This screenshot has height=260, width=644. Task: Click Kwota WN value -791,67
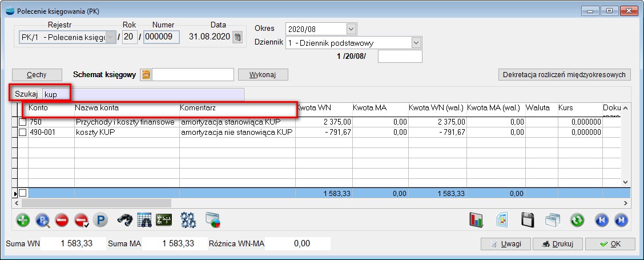[324, 132]
